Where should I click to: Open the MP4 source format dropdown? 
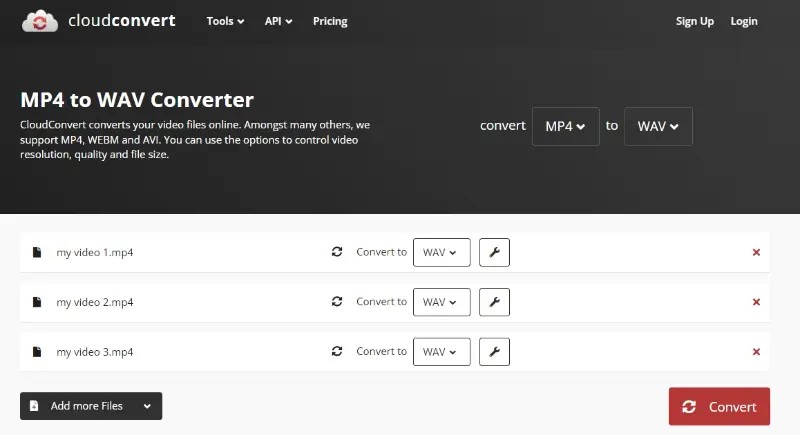[x=565, y=126]
